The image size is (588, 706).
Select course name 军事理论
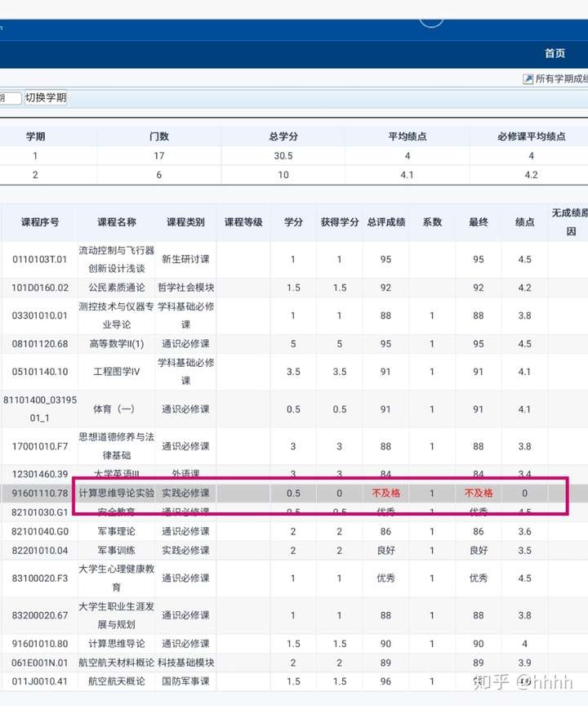pos(117,531)
